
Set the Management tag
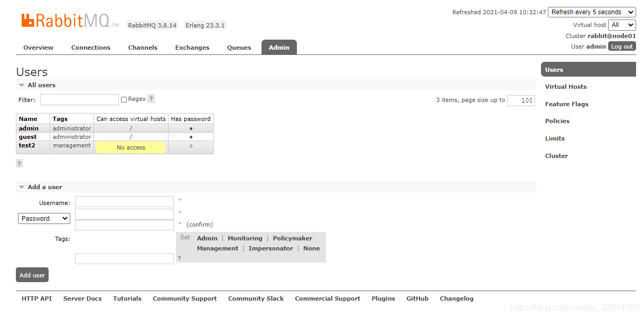tap(218, 248)
